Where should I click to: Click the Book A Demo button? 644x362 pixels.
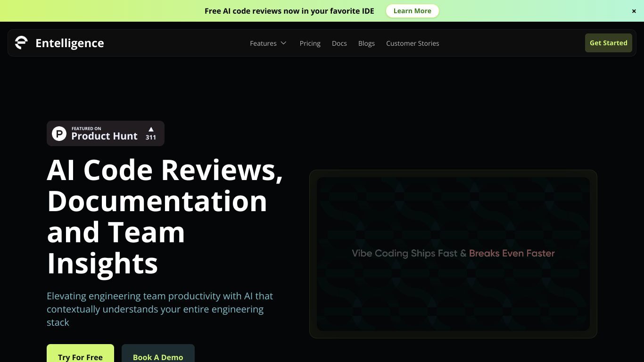158,354
